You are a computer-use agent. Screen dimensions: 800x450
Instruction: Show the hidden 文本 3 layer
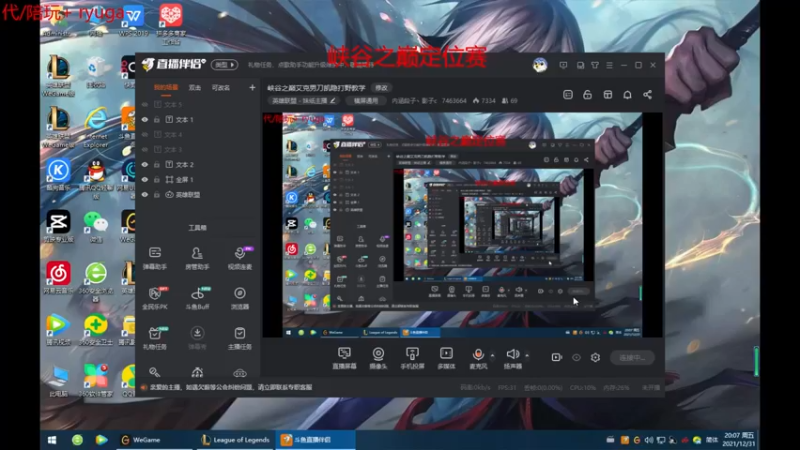(x=145, y=149)
